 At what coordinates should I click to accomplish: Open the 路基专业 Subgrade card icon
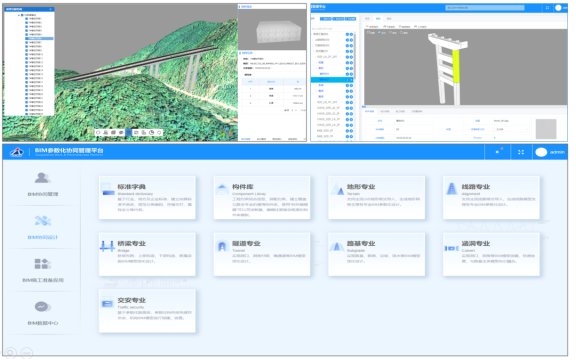tap(337, 246)
